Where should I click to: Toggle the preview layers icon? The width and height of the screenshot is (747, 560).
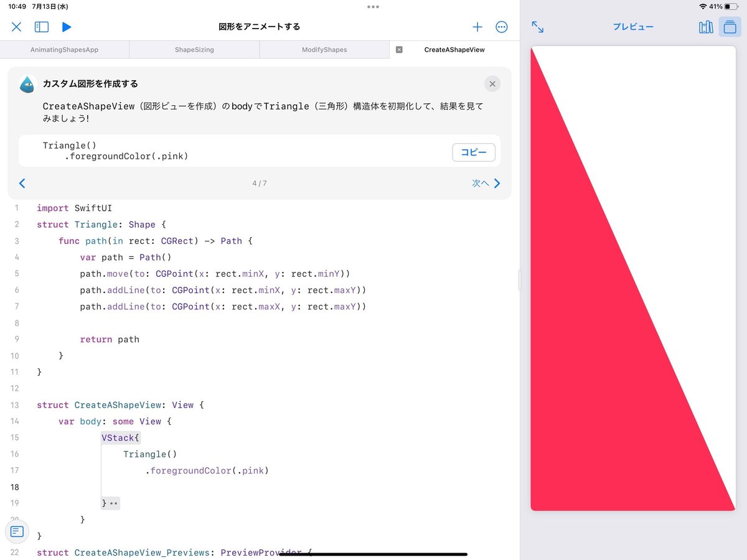click(x=730, y=27)
